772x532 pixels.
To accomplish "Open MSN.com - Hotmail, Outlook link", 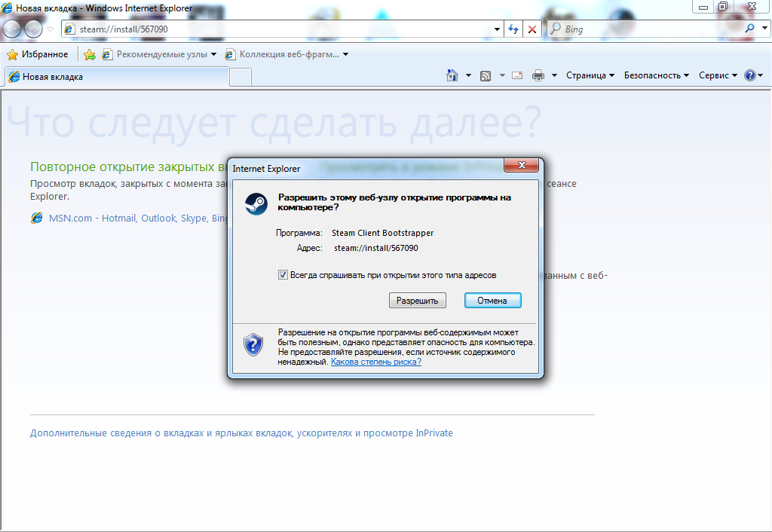I will (x=139, y=218).
